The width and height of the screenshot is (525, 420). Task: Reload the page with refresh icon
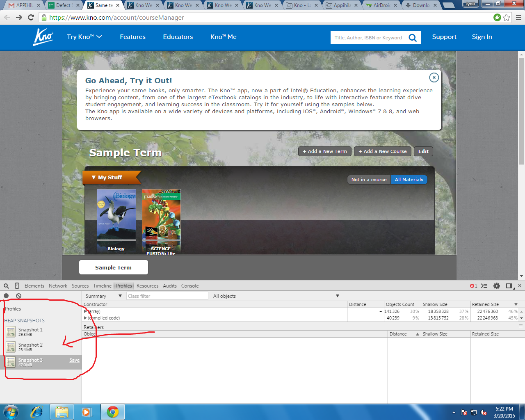point(31,18)
